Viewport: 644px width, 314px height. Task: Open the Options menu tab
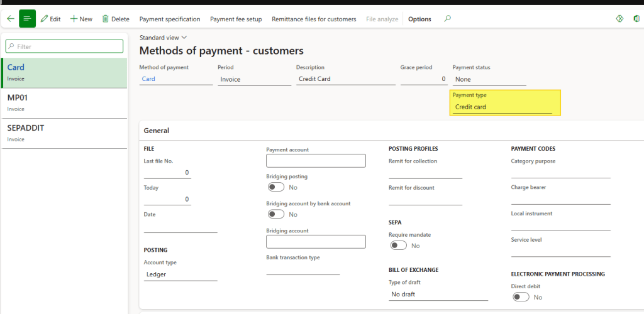coord(419,19)
